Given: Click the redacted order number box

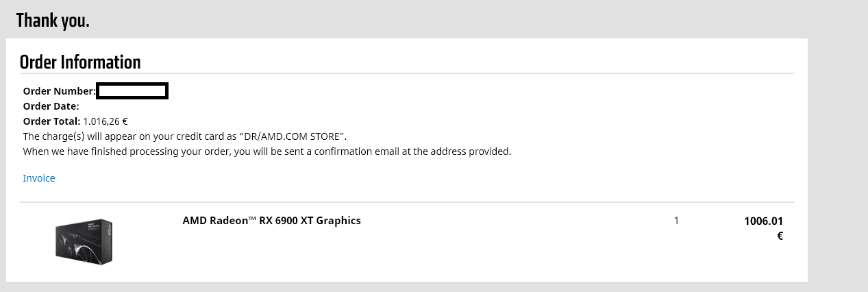Looking at the screenshot, I should point(132,90).
